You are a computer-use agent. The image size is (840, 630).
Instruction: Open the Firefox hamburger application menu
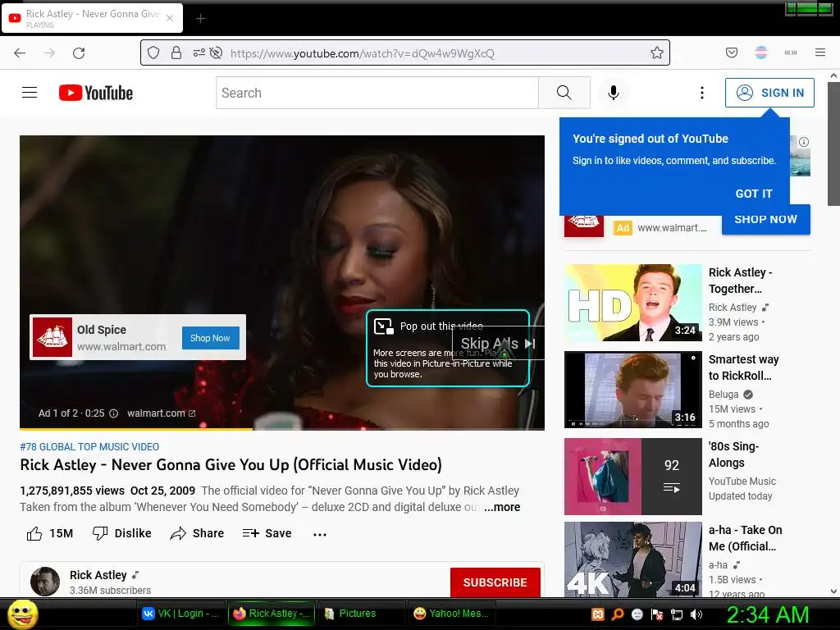tap(819, 52)
